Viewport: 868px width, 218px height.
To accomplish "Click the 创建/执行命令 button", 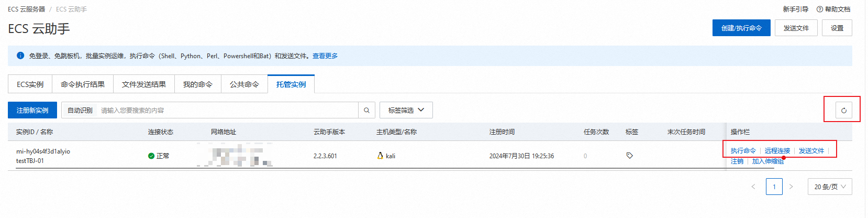I will coord(741,28).
